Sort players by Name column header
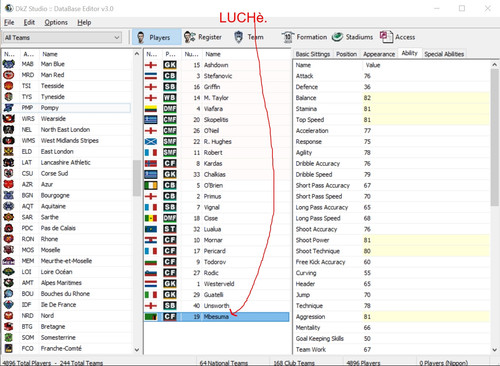The height and width of the screenshot is (366, 500). tap(213, 54)
